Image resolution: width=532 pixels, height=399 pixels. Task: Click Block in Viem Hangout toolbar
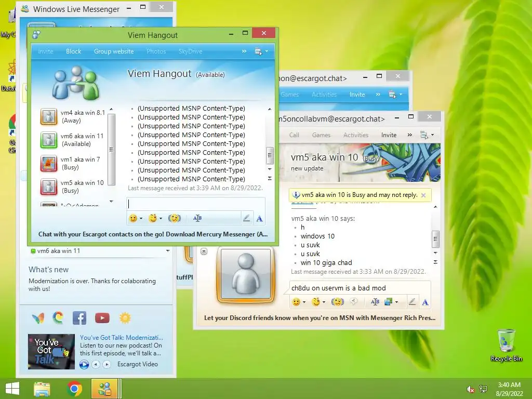click(x=73, y=51)
